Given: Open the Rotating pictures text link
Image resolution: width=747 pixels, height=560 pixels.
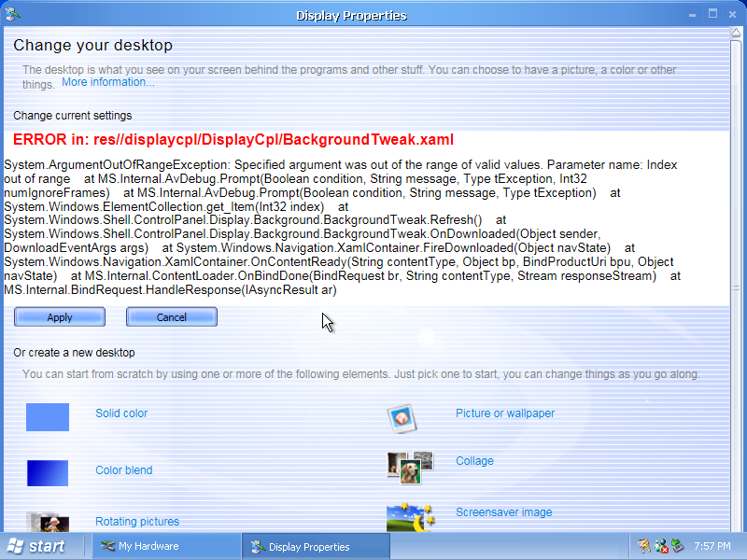Looking at the screenshot, I should (x=137, y=522).
